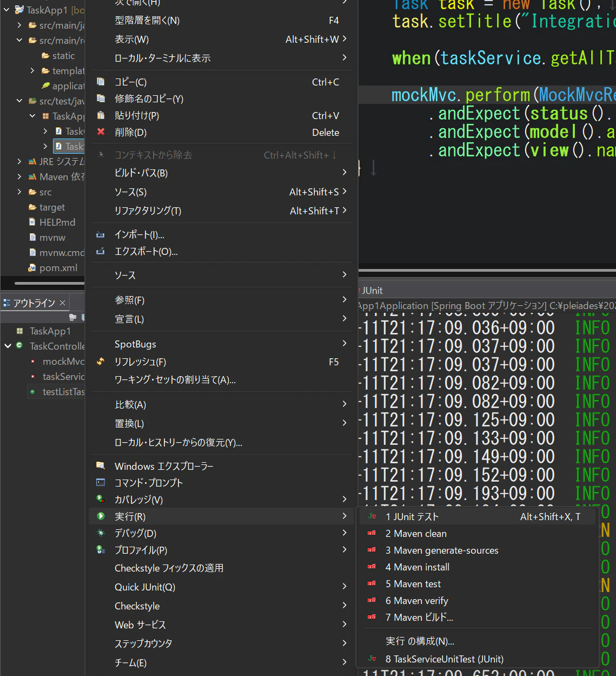Click the コマンド・プロンプト console icon
The image size is (616, 676).
coord(101,482)
